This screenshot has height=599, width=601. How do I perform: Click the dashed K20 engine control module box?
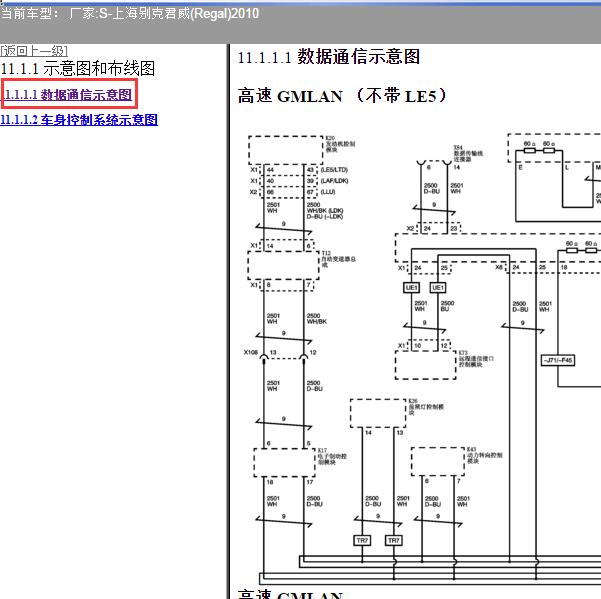click(x=286, y=150)
